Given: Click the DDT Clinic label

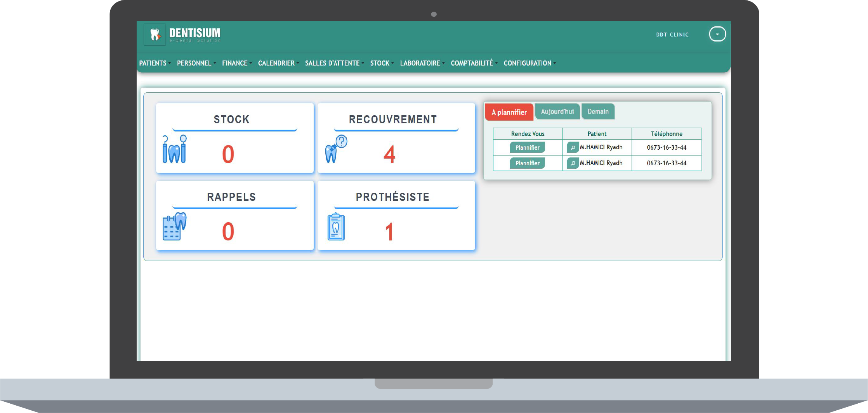Looking at the screenshot, I should point(672,35).
